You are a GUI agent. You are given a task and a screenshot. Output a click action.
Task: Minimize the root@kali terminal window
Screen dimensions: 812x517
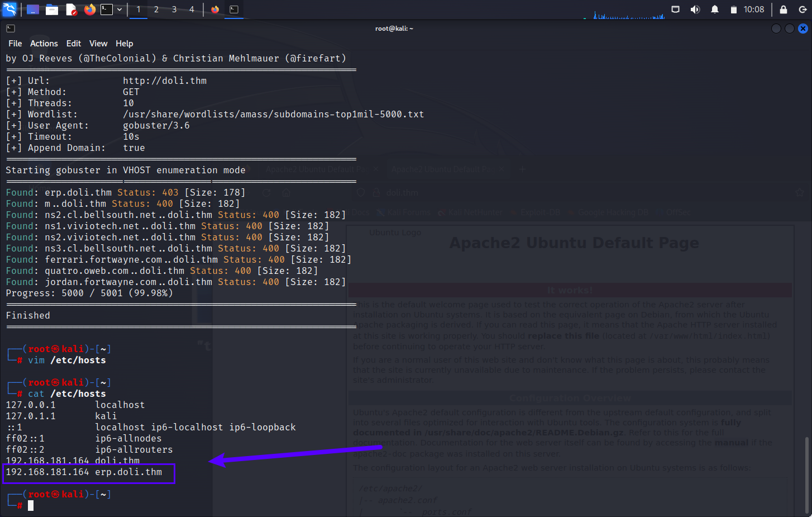tap(776, 29)
